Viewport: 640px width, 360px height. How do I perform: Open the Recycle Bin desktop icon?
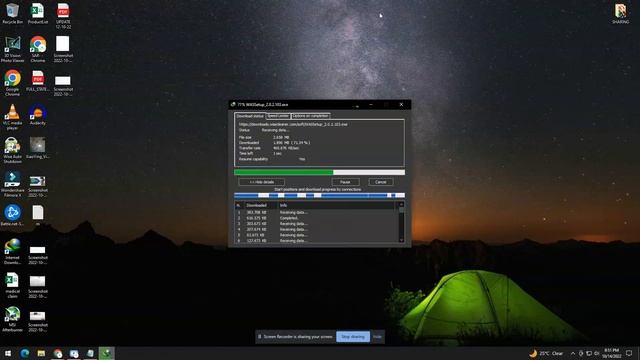(x=12, y=13)
